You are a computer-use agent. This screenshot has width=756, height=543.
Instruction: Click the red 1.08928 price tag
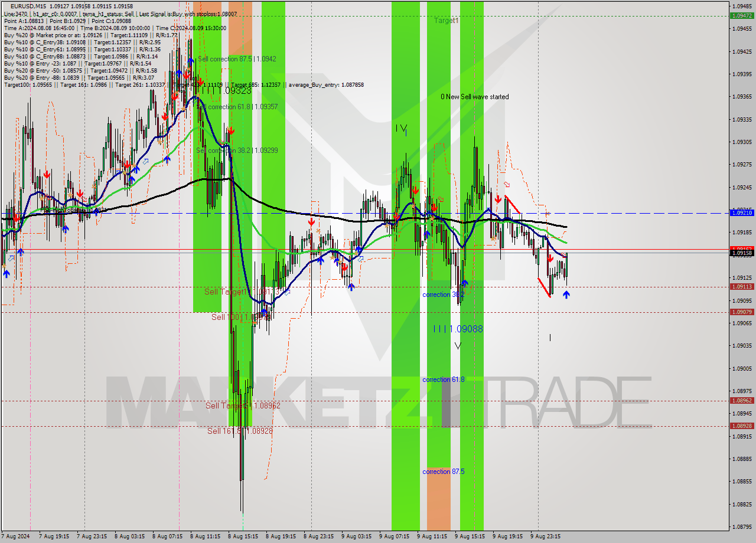click(x=742, y=426)
